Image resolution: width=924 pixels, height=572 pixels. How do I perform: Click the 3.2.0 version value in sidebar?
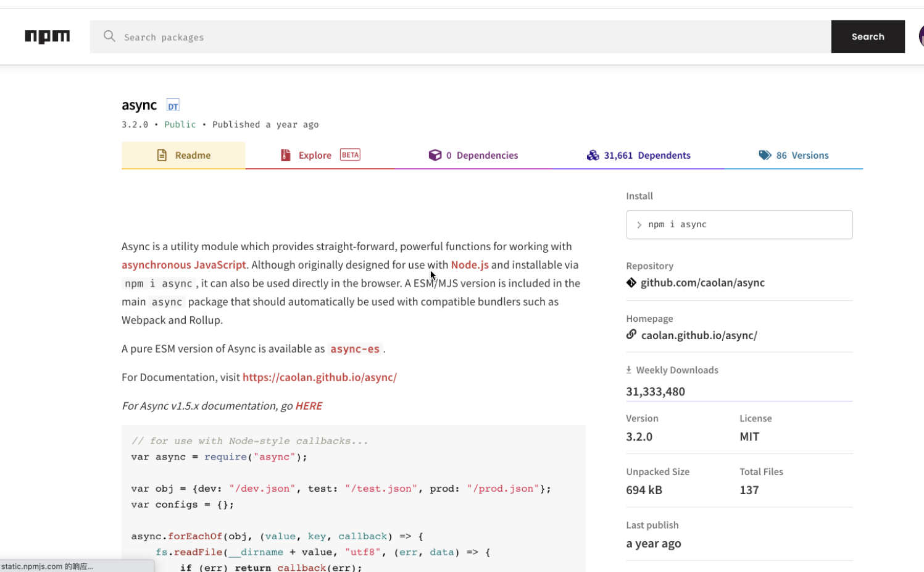639,437
